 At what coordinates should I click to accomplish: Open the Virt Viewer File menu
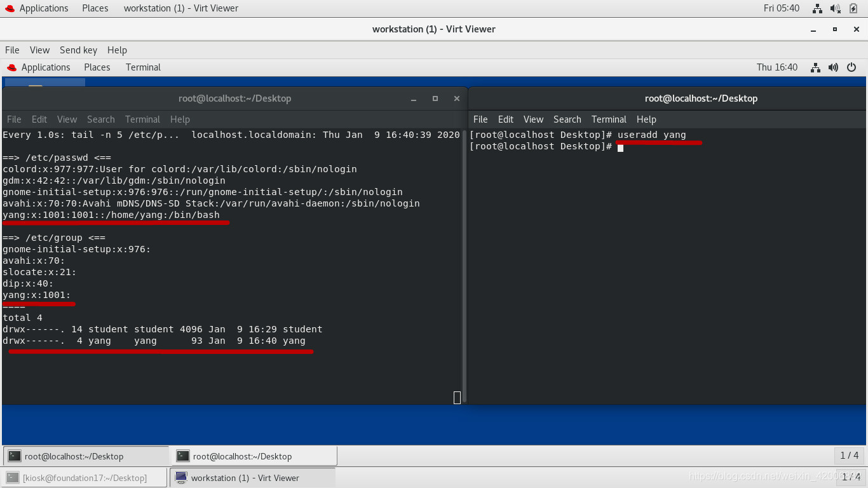point(12,50)
